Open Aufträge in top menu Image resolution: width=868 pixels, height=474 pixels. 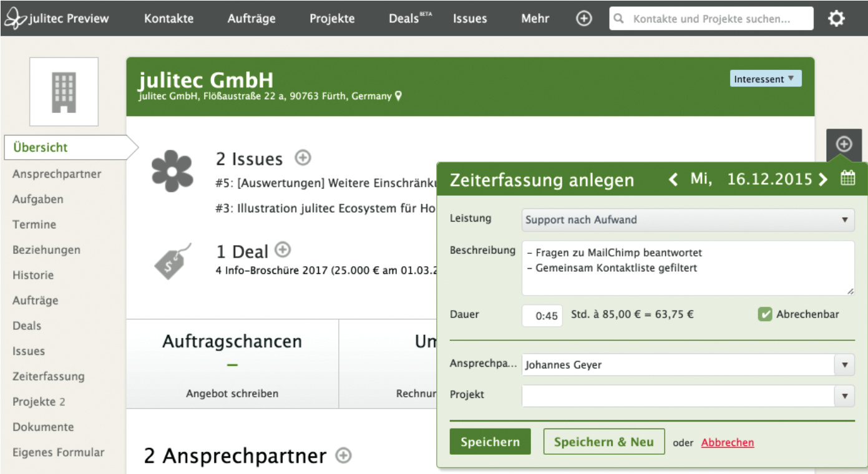click(251, 19)
